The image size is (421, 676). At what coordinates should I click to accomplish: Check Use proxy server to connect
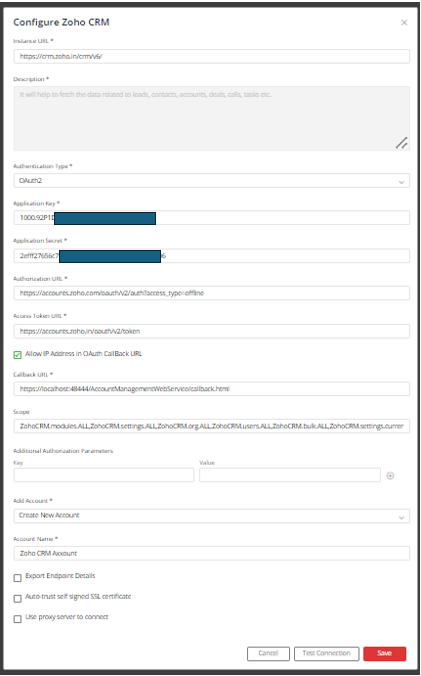coord(18,619)
